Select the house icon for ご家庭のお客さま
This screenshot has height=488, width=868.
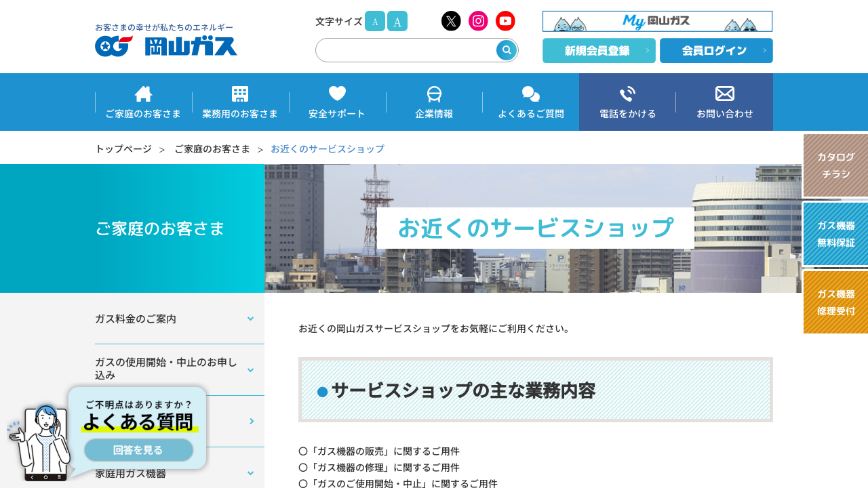tap(143, 94)
